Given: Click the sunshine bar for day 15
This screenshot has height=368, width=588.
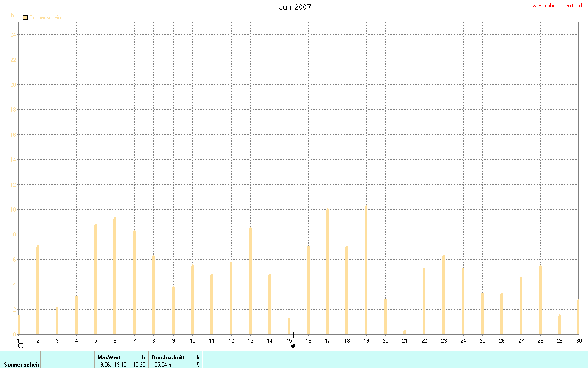Looking at the screenshot, I should point(289,326).
